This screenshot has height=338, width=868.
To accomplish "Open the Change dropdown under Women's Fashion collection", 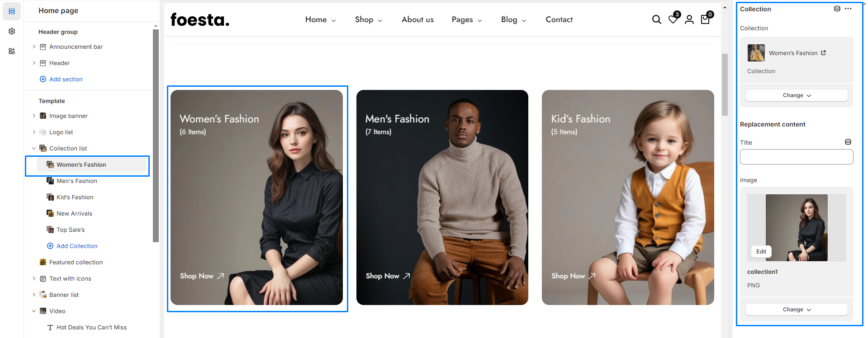I will click(796, 95).
